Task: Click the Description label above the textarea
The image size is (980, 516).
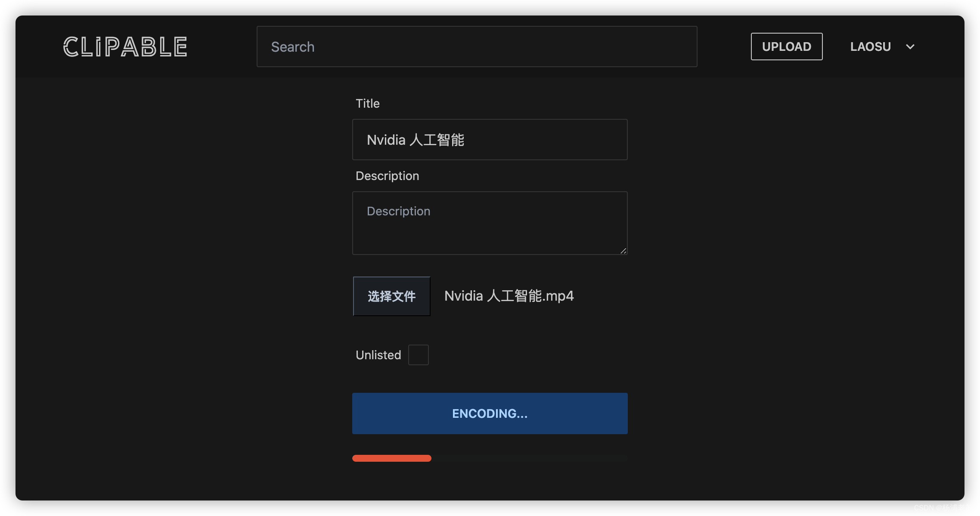Action: point(387,176)
